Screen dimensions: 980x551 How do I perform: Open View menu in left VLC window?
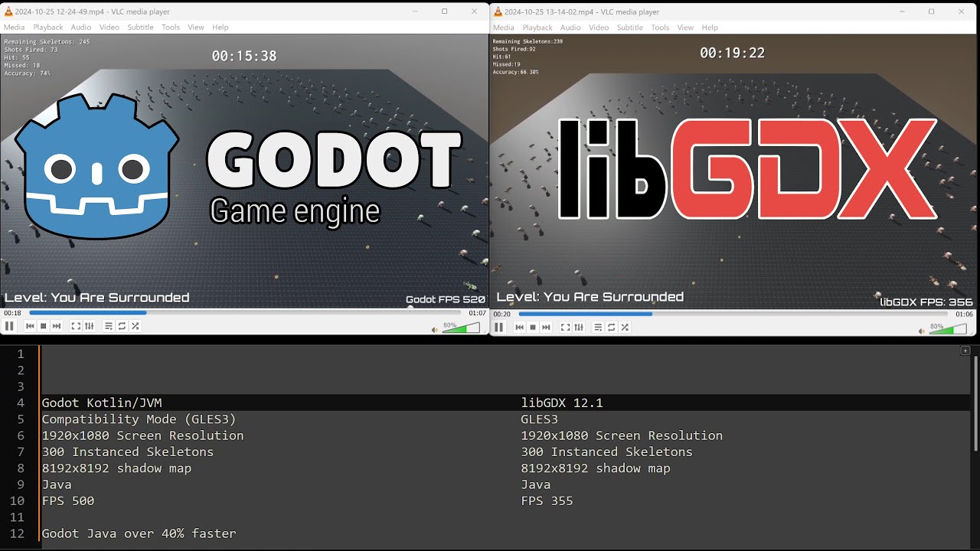[196, 27]
